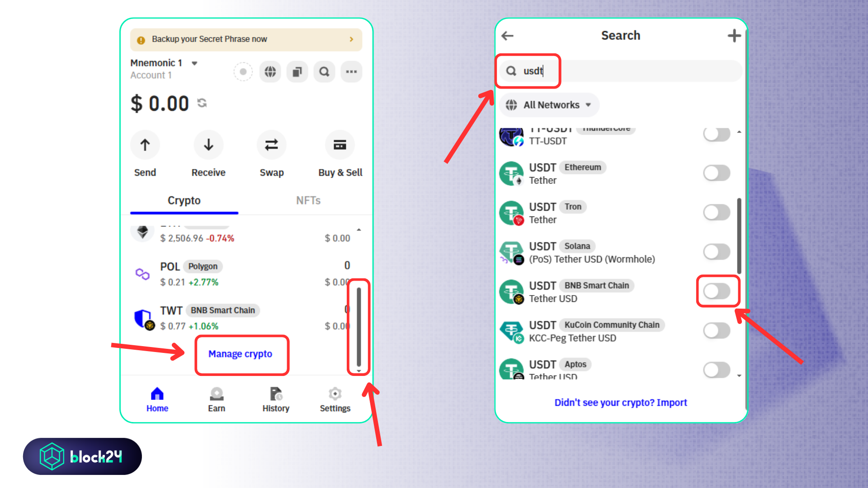Expand the backup Secret Phrase chevron
The width and height of the screenshot is (868, 488).
coord(351,39)
